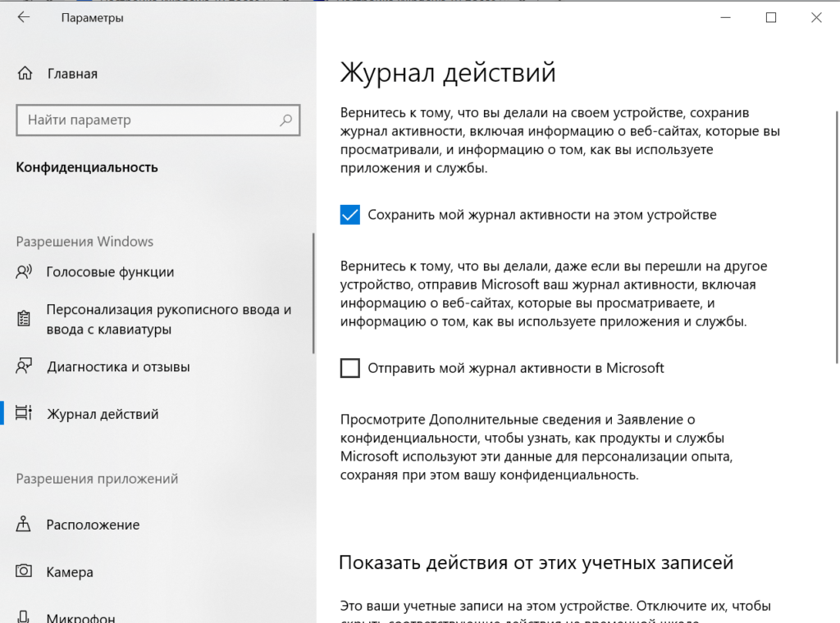This screenshot has height=623, width=840.
Task: Open Диагностика и отзывы section
Action: 118,367
